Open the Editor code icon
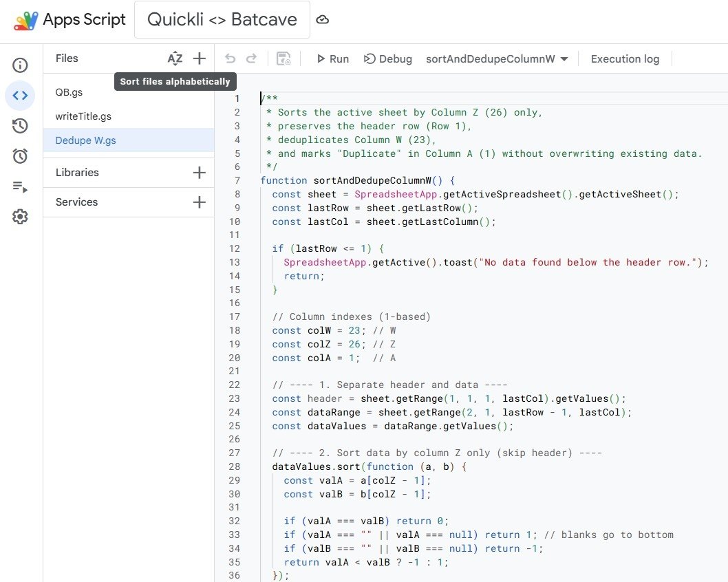 click(x=20, y=96)
